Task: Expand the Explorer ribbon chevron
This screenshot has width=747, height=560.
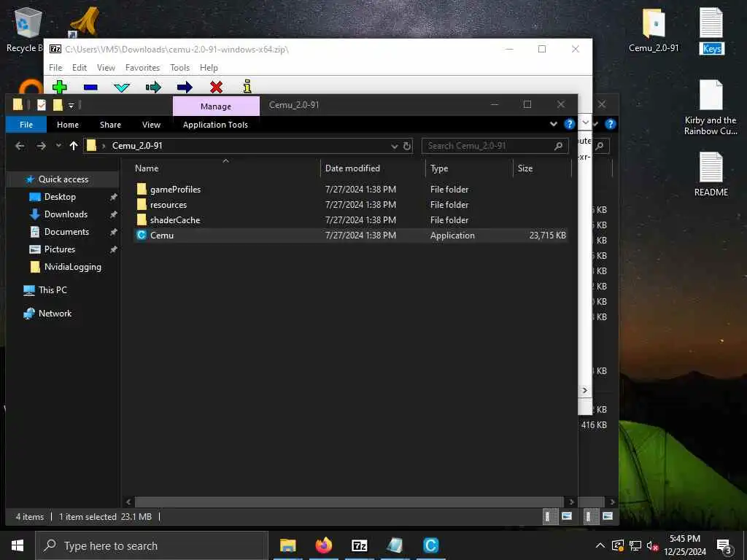Action: point(553,124)
